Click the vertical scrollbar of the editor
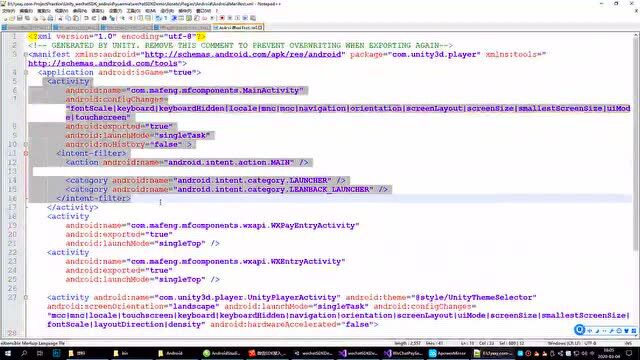The width and height of the screenshot is (640, 360). click(x=636, y=184)
